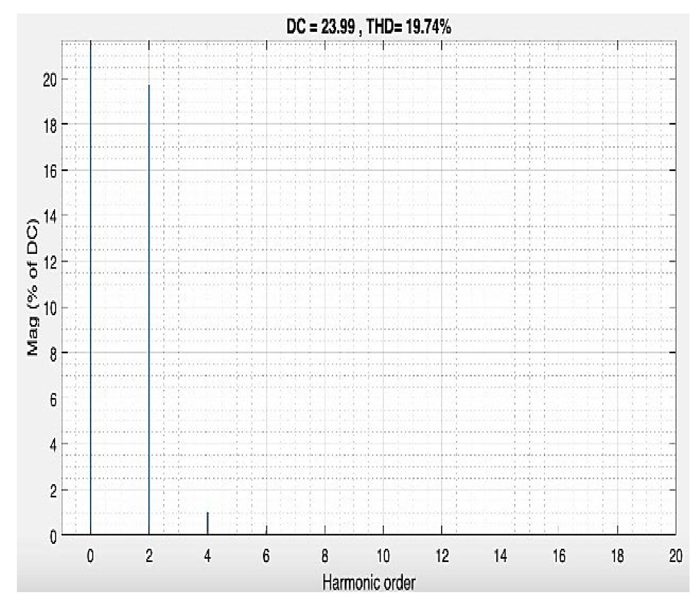This screenshot has height=600, width=700.
Task: Select y-axis tick label 12
Action: click(50, 263)
